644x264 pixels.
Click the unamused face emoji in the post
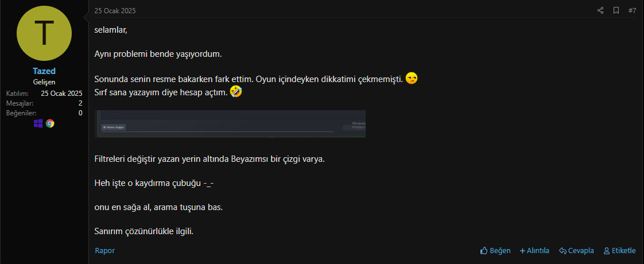[412, 79]
